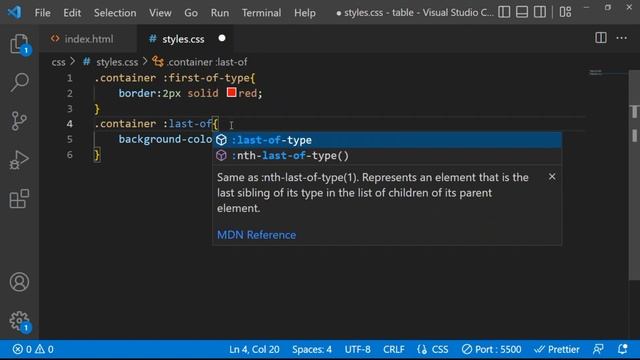Viewport: 640px width, 360px height.
Task: Close the suggestion details panel
Action: [x=552, y=177]
